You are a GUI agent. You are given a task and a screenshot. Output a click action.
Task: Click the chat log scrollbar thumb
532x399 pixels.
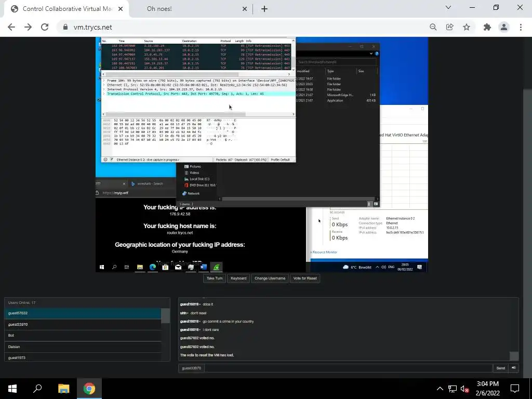click(514, 356)
